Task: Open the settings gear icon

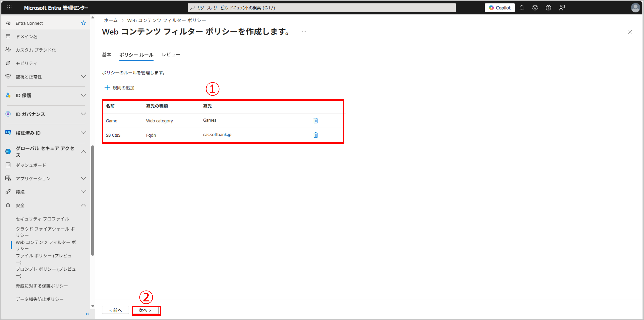Action: pyautogui.click(x=535, y=8)
